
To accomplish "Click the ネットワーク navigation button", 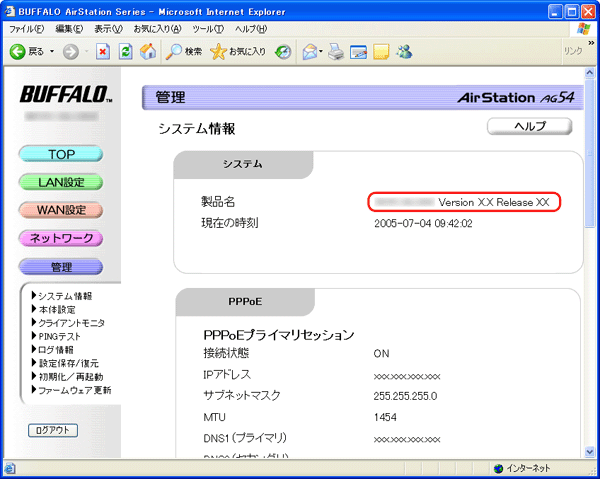I will tap(61, 238).
